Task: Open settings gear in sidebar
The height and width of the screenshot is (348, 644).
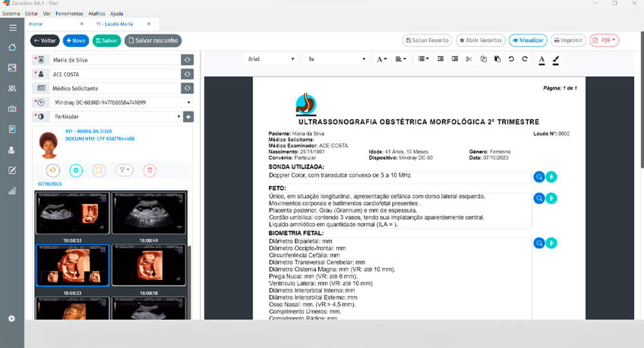Action: click(12, 318)
